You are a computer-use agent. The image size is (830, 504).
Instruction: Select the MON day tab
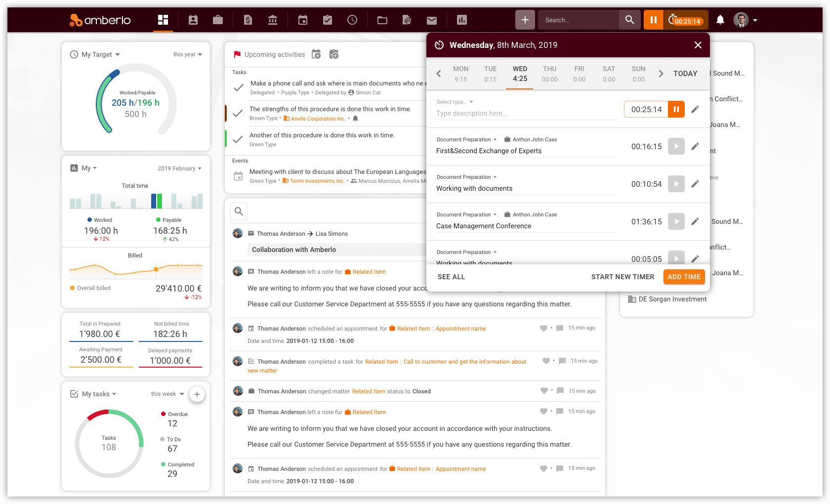coord(460,74)
